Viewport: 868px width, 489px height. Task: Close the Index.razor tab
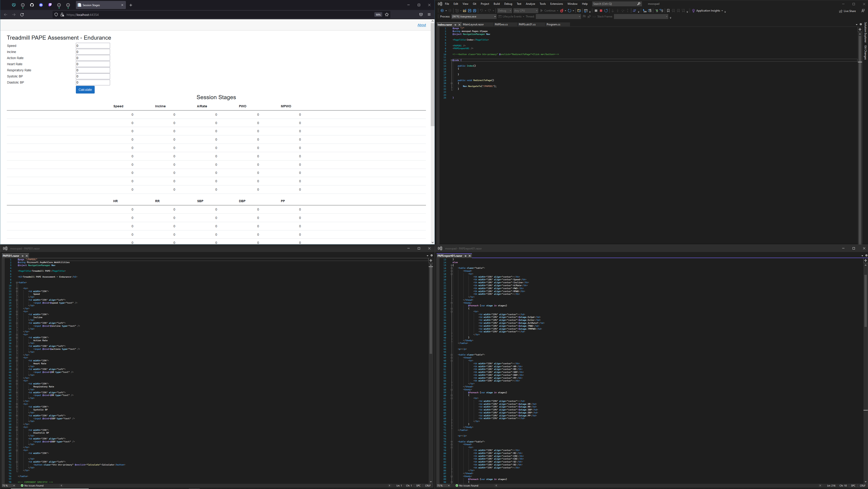(460, 25)
